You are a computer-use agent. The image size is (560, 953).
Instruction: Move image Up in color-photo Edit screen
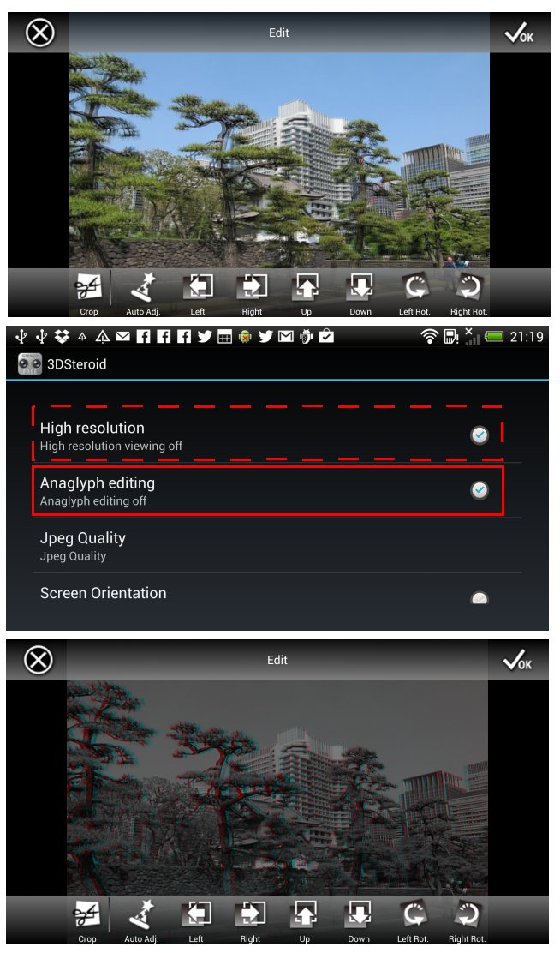pyautogui.click(x=307, y=293)
